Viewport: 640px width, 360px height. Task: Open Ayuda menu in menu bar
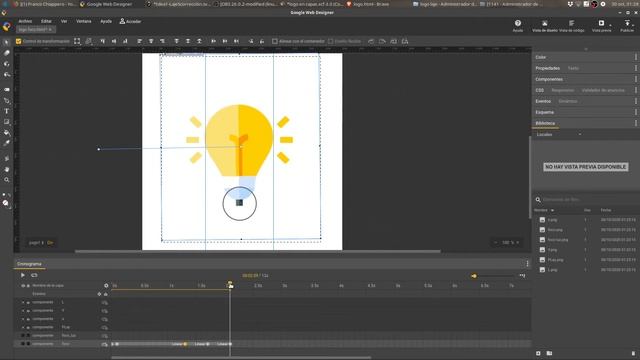tap(106, 21)
